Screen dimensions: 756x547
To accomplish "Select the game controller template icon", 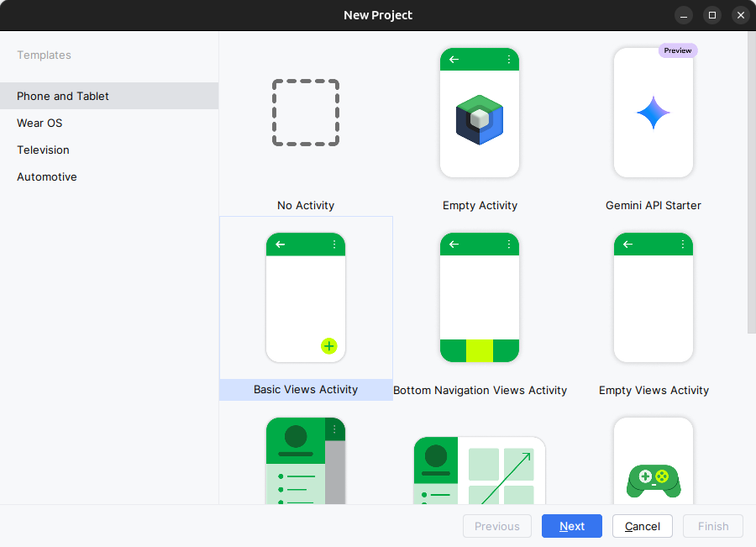I will pos(654,479).
